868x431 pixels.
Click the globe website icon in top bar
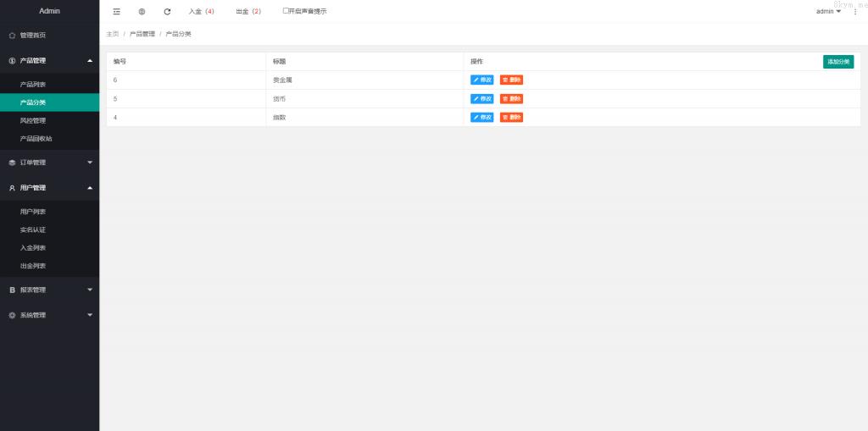(142, 12)
